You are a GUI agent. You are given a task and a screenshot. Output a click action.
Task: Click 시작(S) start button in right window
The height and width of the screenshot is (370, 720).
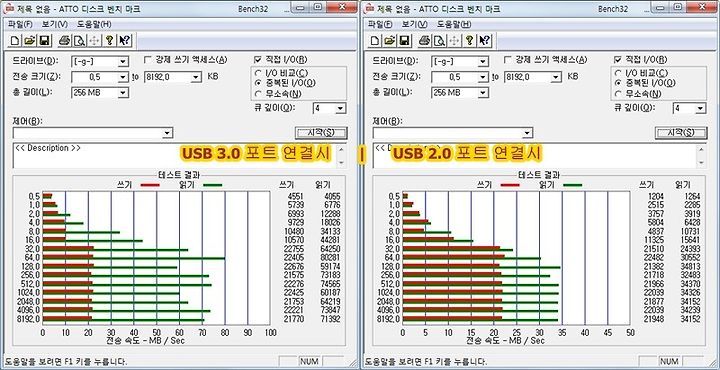pyautogui.click(x=681, y=133)
